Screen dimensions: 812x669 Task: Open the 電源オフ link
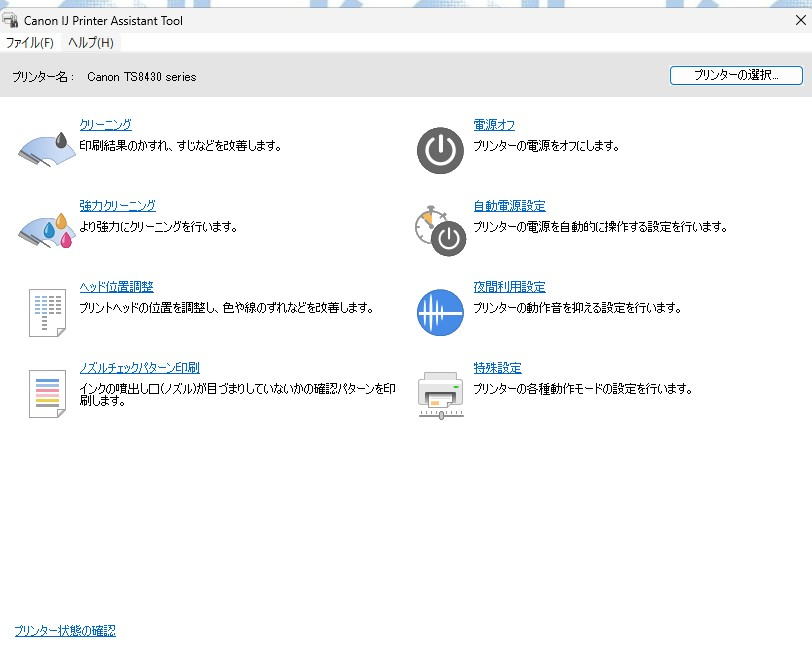tap(494, 125)
